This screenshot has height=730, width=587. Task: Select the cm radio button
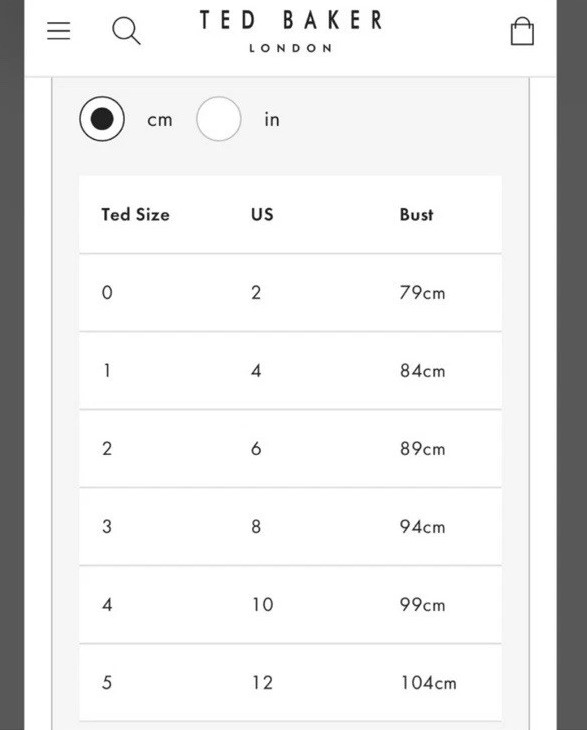pos(102,119)
